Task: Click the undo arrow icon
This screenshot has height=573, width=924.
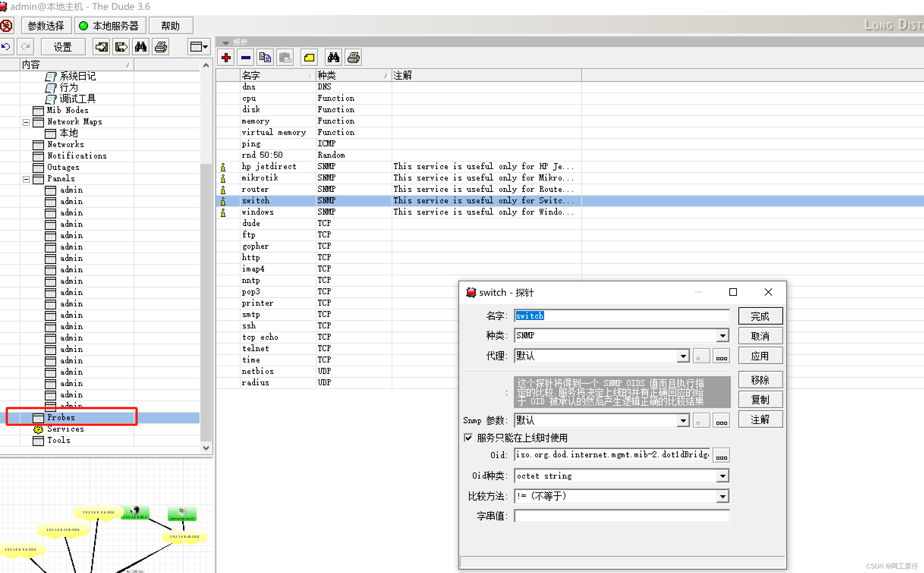Action: (6, 47)
